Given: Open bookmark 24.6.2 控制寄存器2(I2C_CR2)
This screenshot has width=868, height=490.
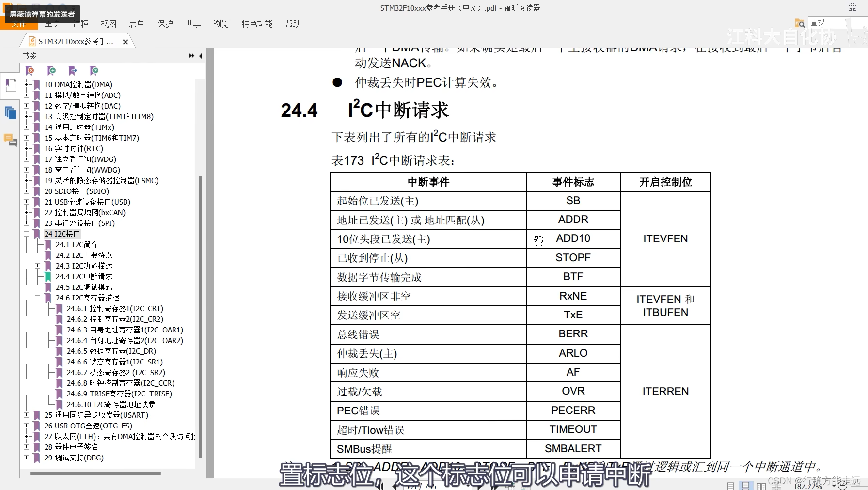Looking at the screenshot, I should pyautogui.click(x=115, y=319).
